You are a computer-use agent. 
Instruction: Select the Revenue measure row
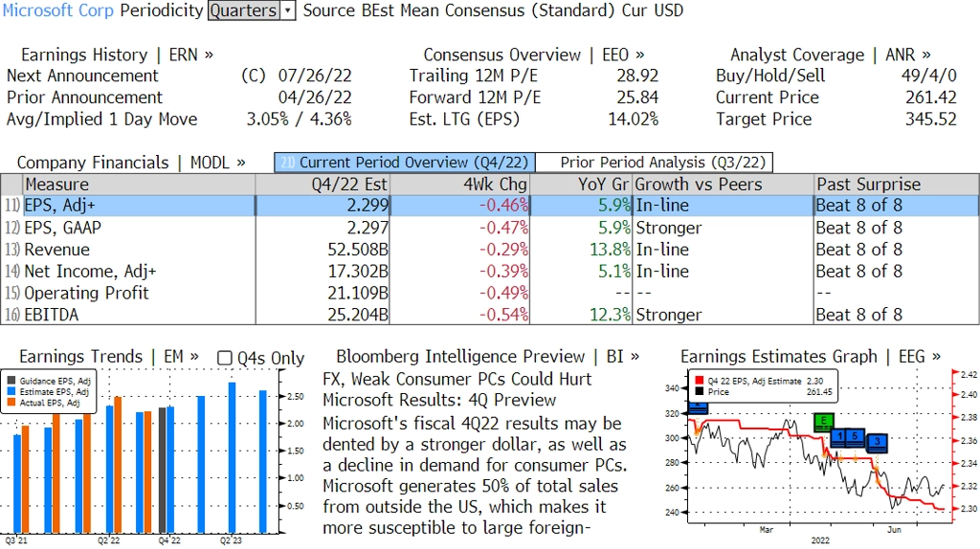[489, 250]
